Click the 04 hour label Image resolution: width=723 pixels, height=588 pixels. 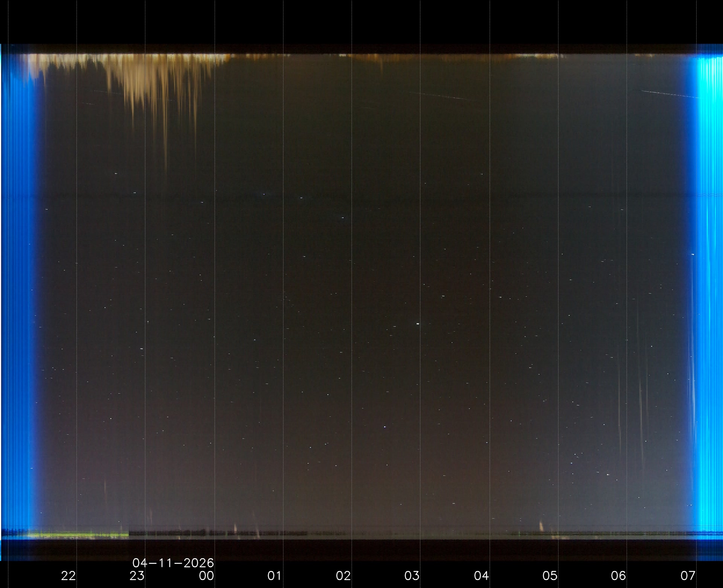[x=481, y=576]
